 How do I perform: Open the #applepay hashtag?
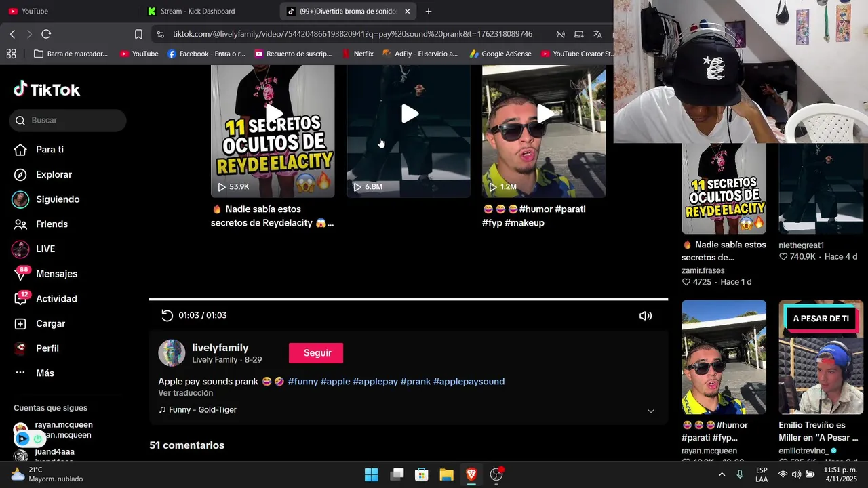(x=375, y=382)
